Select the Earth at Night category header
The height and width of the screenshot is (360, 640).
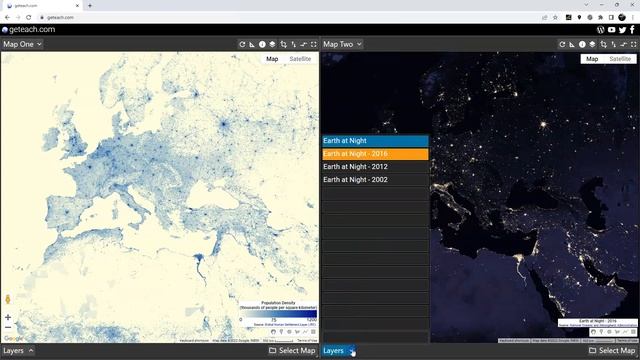click(x=376, y=141)
